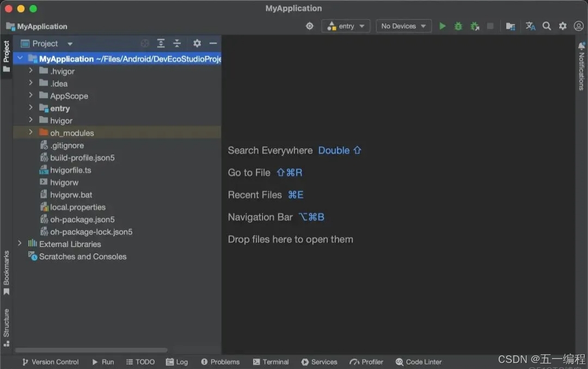Open the TODO tab

[140, 362]
